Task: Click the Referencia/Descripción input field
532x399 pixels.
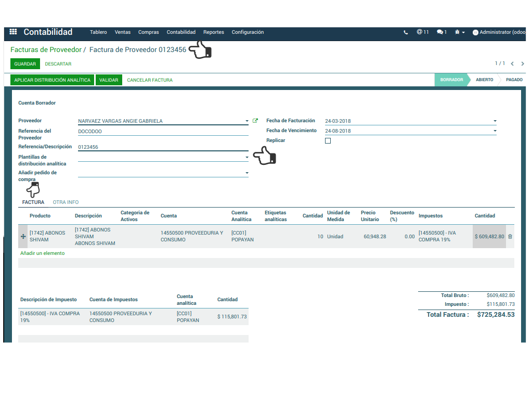Action: pyautogui.click(x=162, y=147)
